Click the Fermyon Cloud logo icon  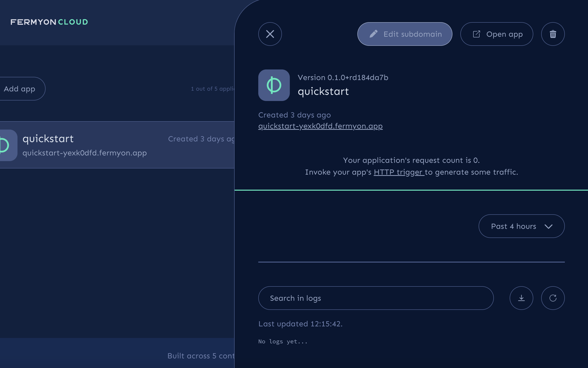pyautogui.click(x=49, y=21)
